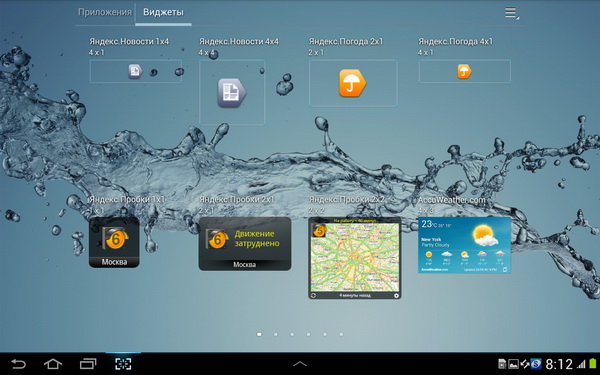Tap the refresh icon on the map widget

click(313, 295)
